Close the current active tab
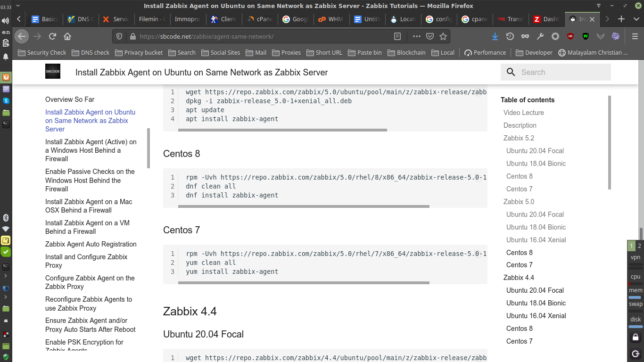The width and height of the screenshot is (644, 362). tap(592, 19)
